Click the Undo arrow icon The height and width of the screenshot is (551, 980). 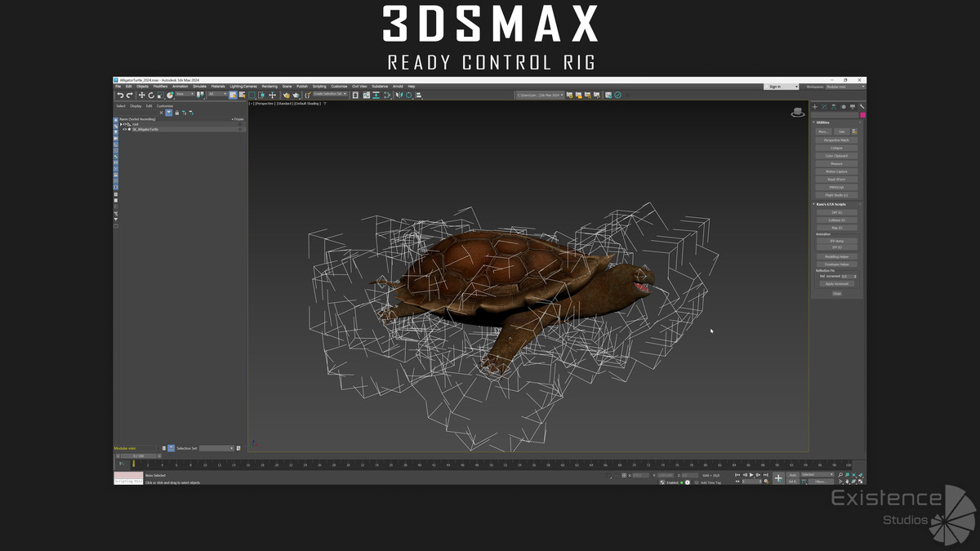120,95
